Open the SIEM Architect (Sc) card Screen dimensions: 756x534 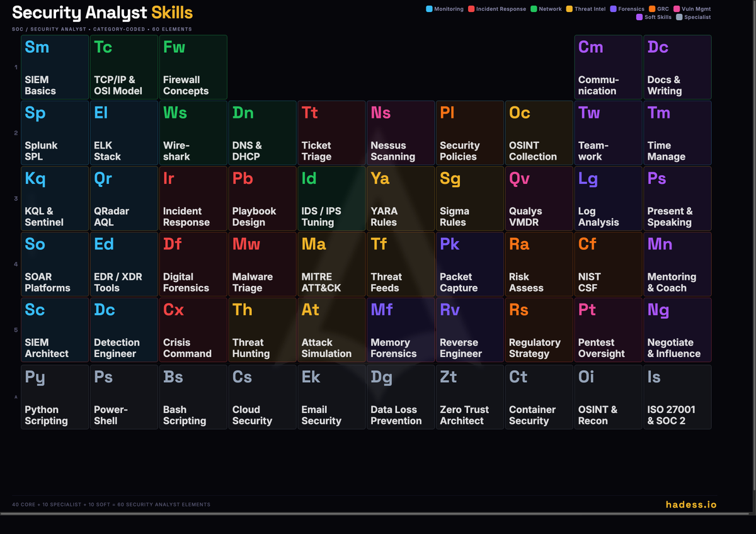pyautogui.click(x=55, y=329)
